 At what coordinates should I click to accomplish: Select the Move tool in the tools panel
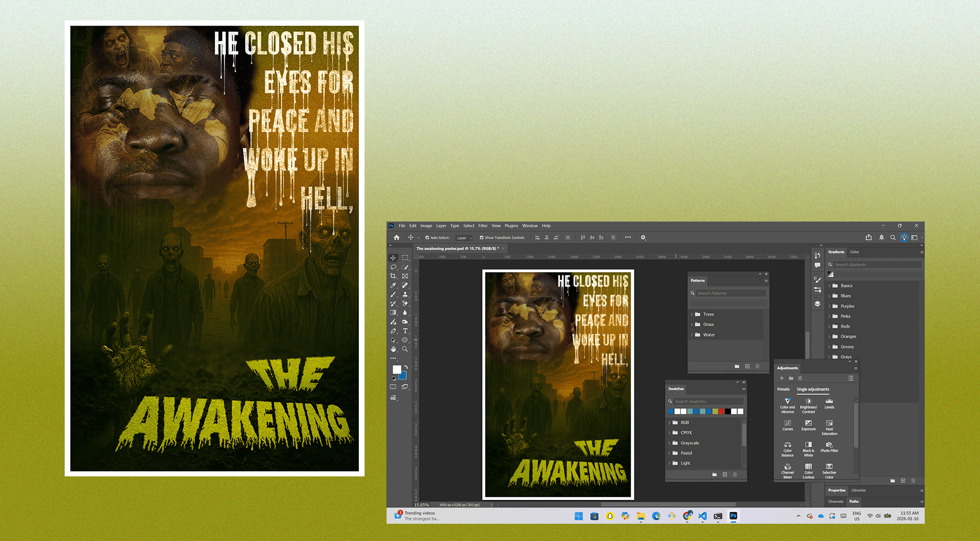coord(393,258)
